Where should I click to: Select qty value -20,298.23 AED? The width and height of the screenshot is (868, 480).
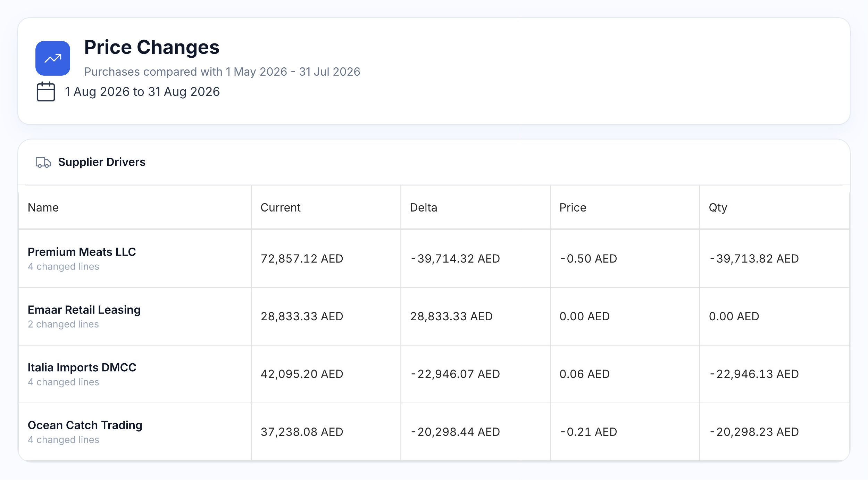[754, 432]
